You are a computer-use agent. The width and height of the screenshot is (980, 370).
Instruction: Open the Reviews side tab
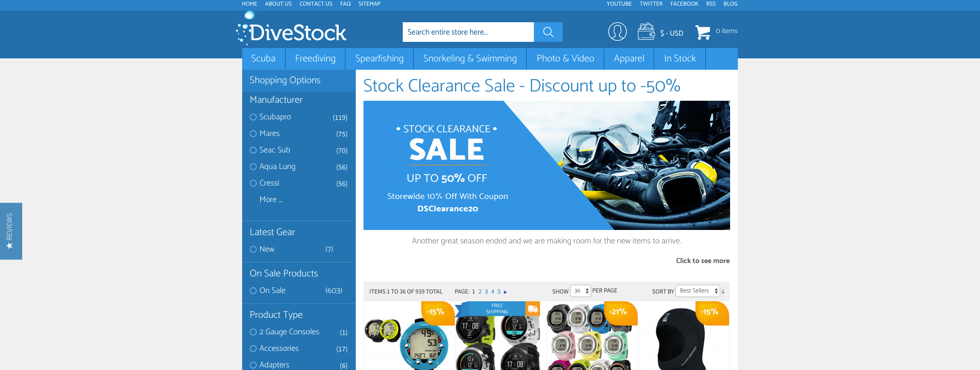pyautogui.click(x=11, y=231)
